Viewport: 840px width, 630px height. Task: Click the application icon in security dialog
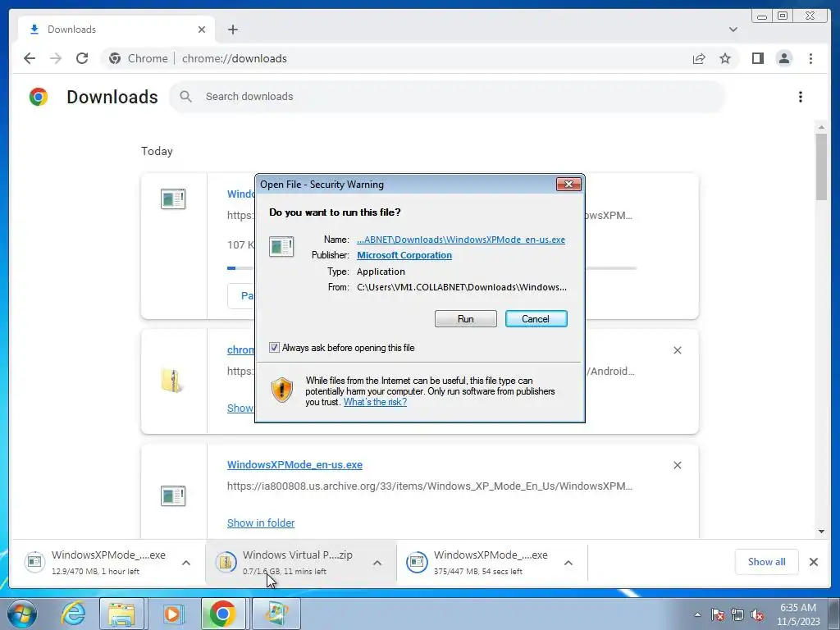point(281,247)
